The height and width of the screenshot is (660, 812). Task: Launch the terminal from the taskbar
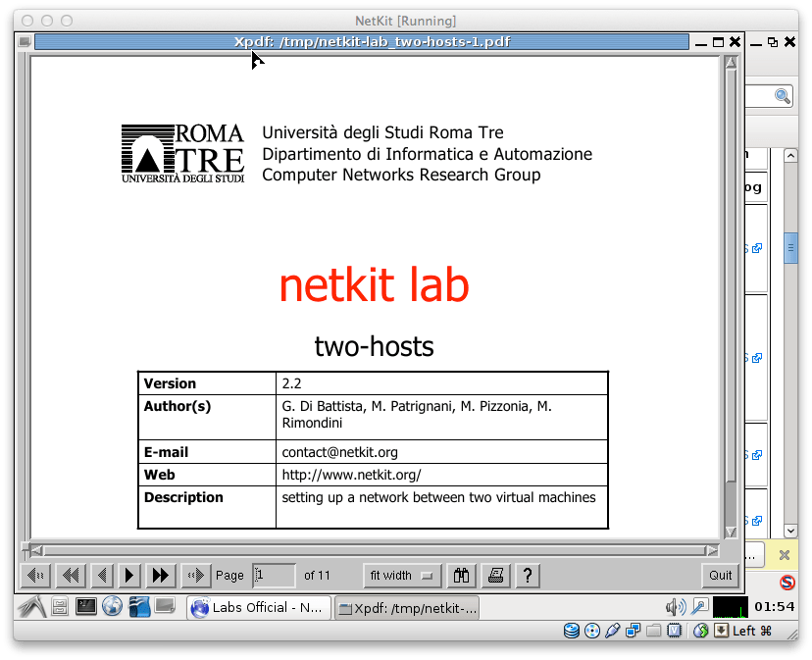pyautogui.click(x=85, y=606)
